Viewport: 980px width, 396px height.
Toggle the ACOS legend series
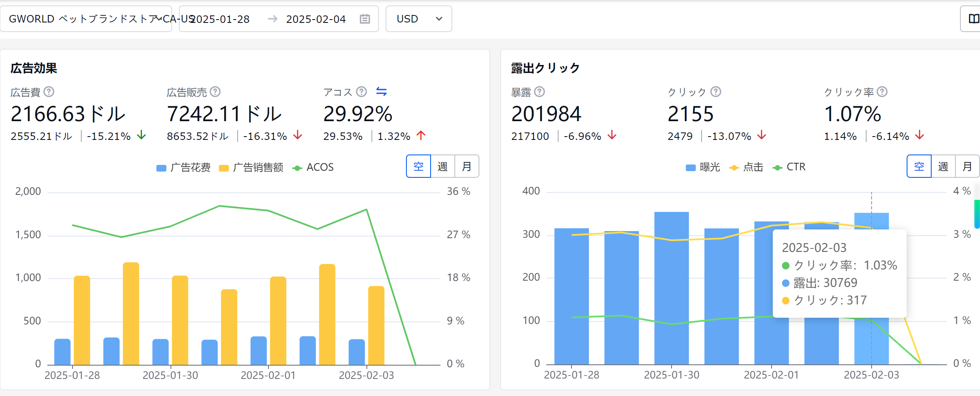tap(313, 167)
